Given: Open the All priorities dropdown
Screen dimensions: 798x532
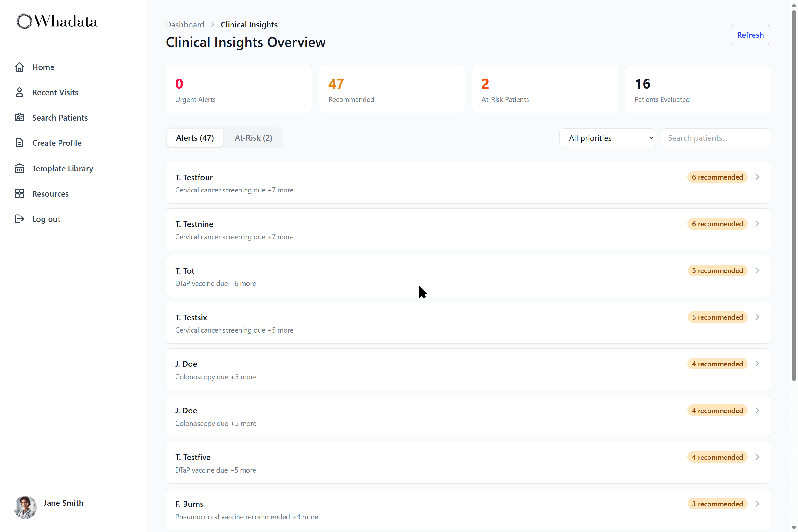Looking at the screenshot, I should [x=608, y=138].
